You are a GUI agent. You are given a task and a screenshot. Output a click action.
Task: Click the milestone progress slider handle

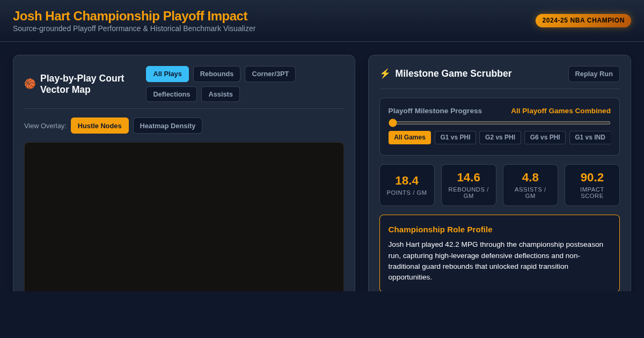coord(393,123)
